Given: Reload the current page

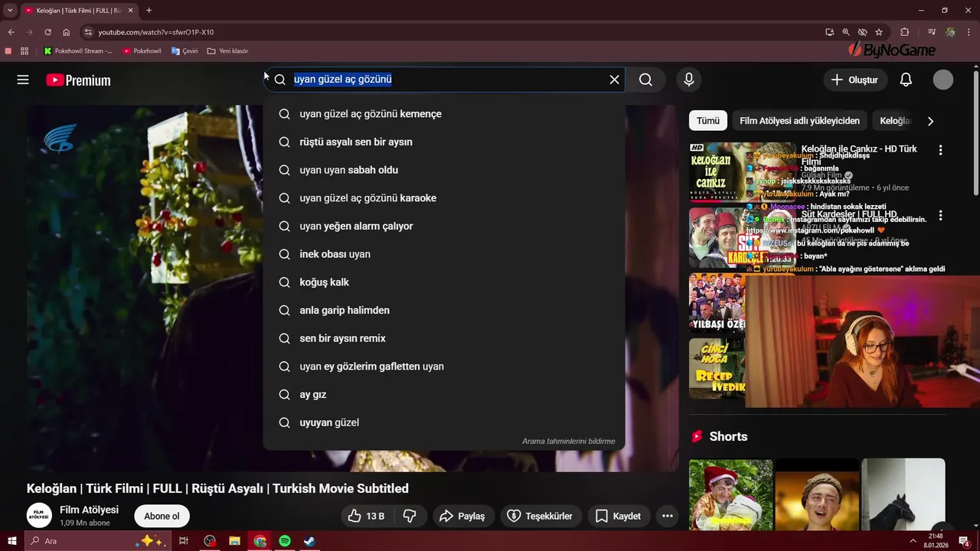Looking at the screenshot, I should coord(47,32).
